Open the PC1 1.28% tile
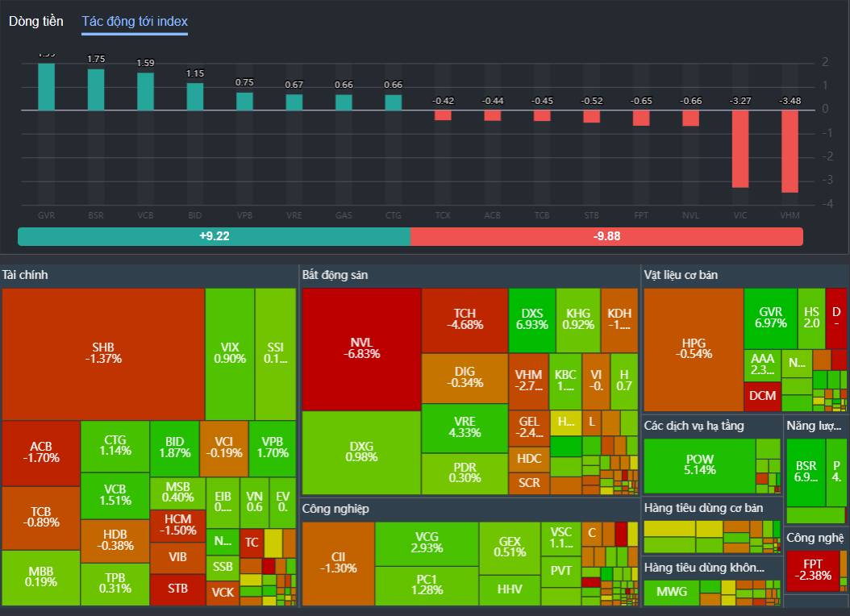This screenshot has height=616, width=850. [x=427, y=586]
